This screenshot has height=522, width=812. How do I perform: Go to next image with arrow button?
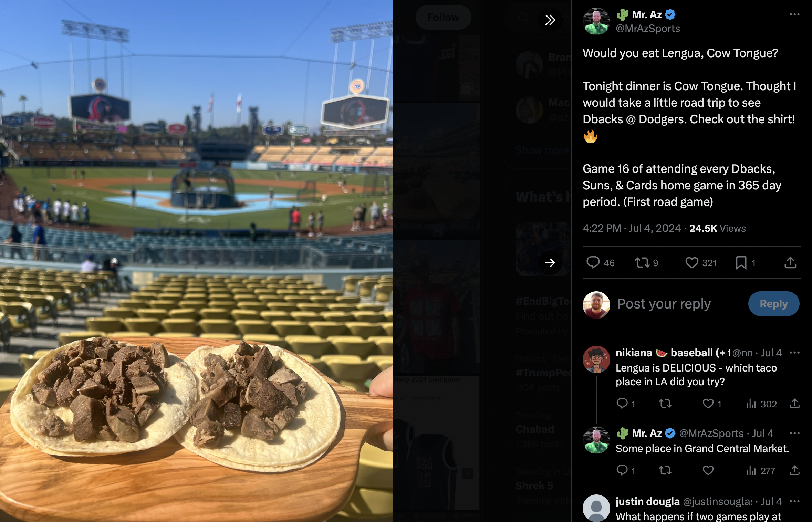[x=550, y=263]
